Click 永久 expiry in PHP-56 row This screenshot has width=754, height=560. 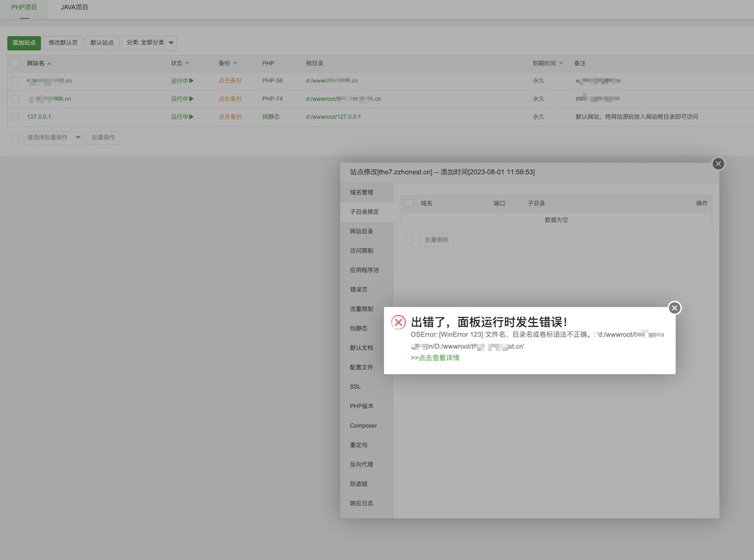pos(538,81)
